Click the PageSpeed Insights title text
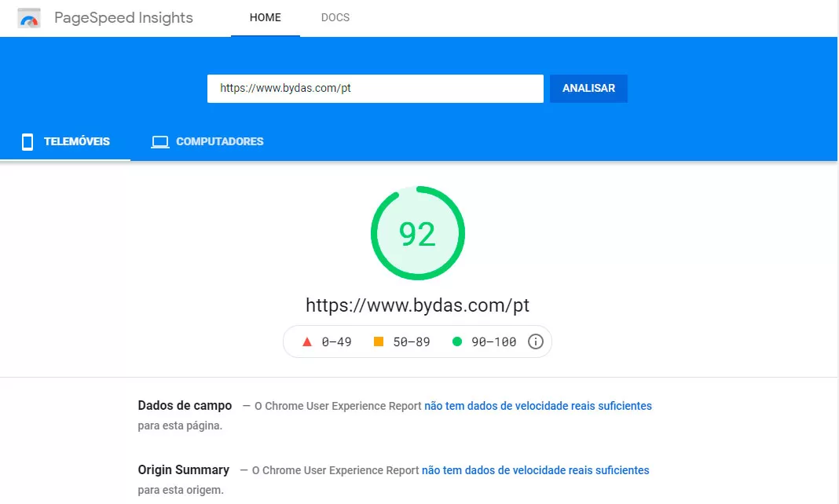The height and width of the screenshot is (504, 839). [x=123, y=17]
